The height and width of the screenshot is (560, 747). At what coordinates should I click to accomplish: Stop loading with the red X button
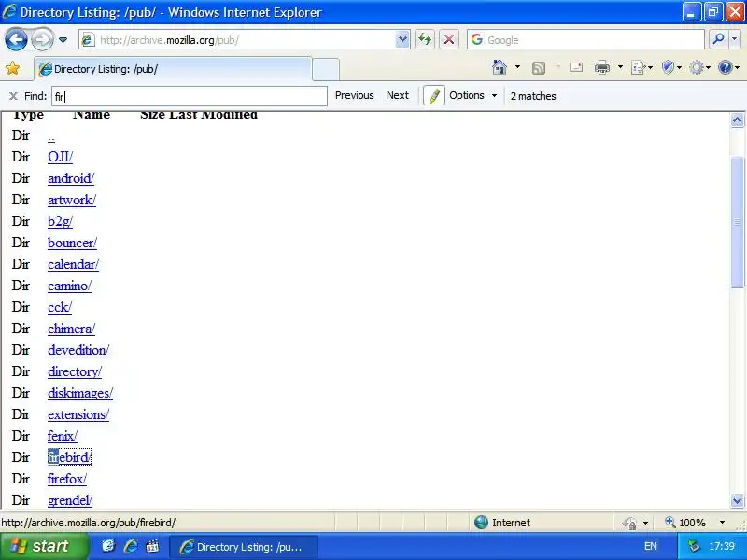449,39
